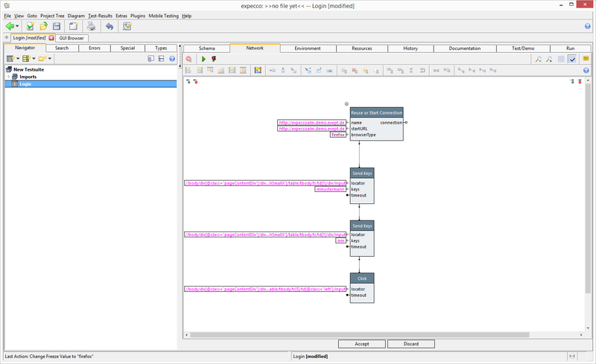Expand the Imports tree node
596x364 pixels.
click(x=7, y=76)
